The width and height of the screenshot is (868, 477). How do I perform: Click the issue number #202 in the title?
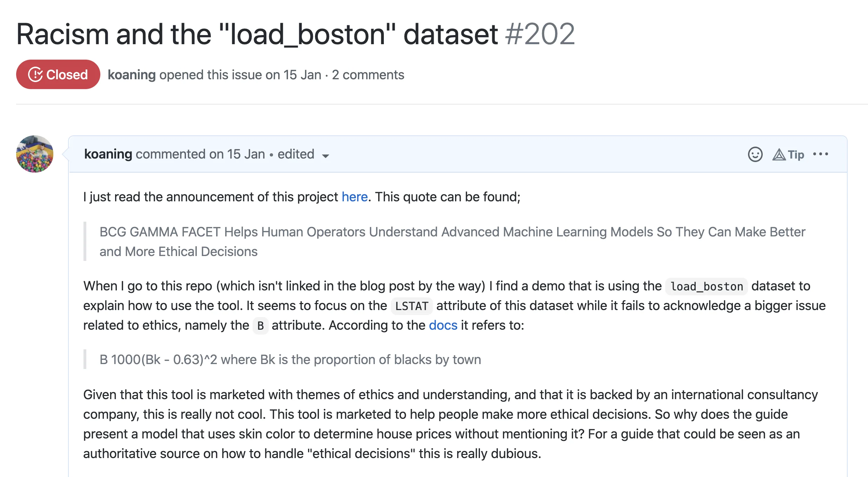pos(540,34)
